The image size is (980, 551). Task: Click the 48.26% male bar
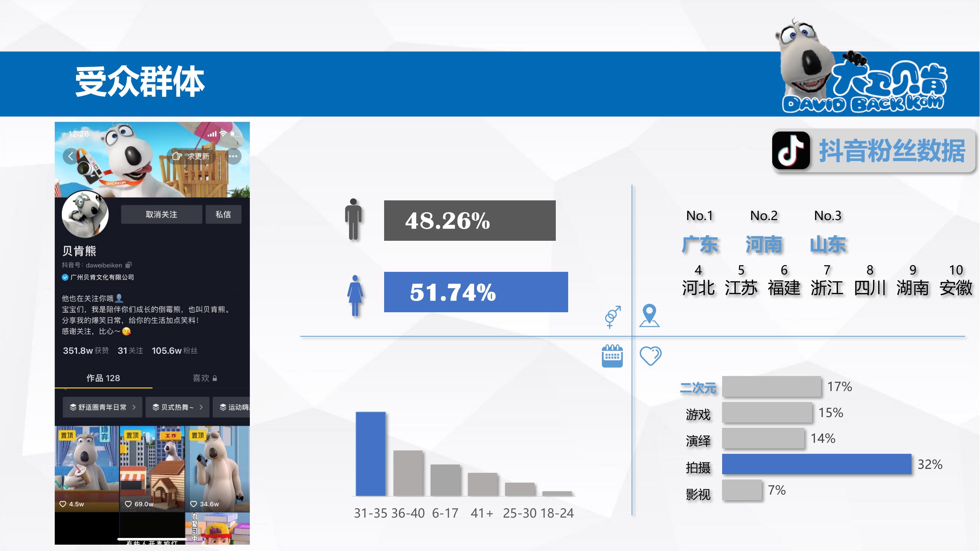[x=470, y=220]
